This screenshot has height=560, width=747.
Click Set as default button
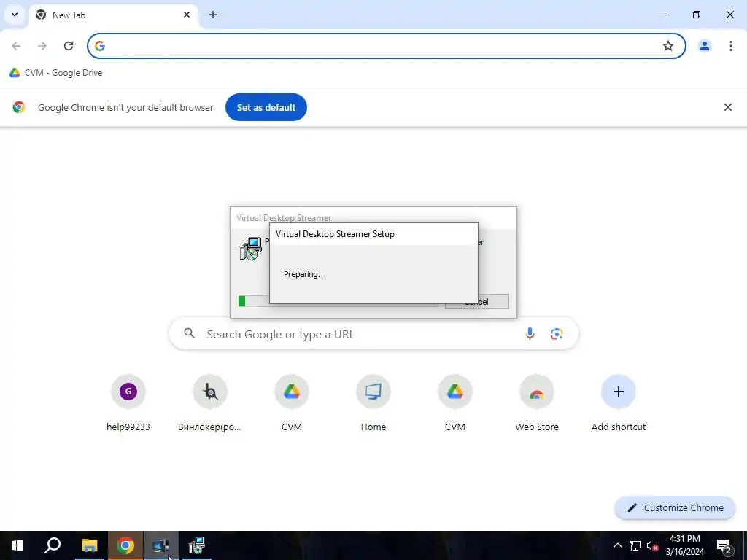point(266,107)
